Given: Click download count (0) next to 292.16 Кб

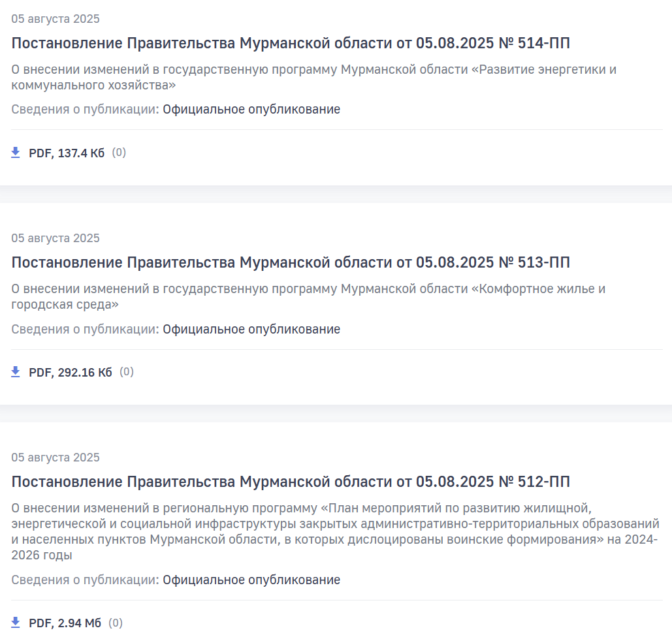Looking at the screenshot, I should coord(127,372).
